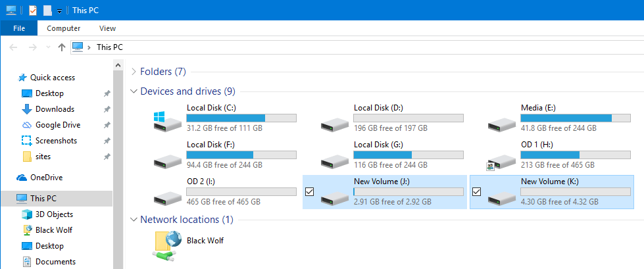
Task: Uncheck the New Volume (K:) checkbox
Action: click(x=477, y=191)
